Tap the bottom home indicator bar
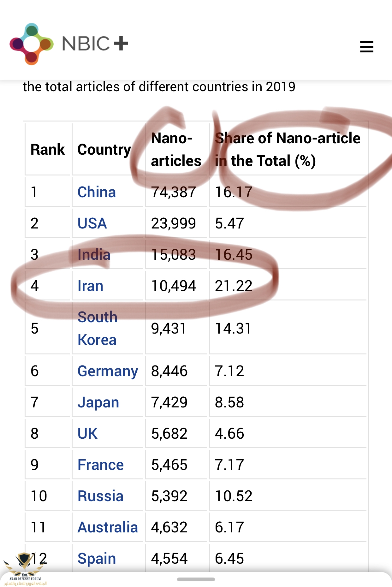The image size is (392, 587). tap(196, 579)
